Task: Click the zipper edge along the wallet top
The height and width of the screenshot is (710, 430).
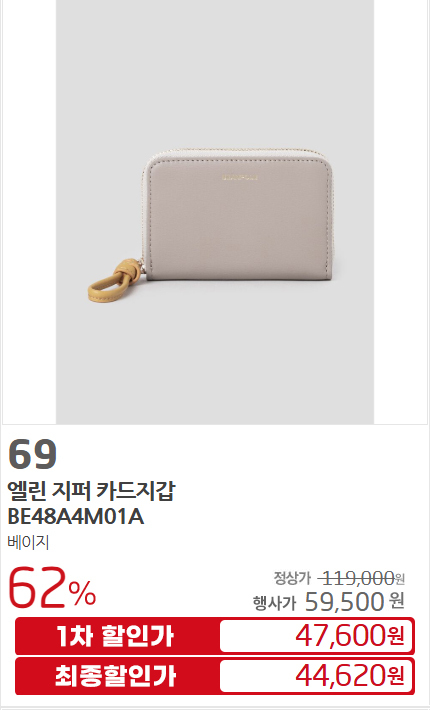Action: coord(238,151)
